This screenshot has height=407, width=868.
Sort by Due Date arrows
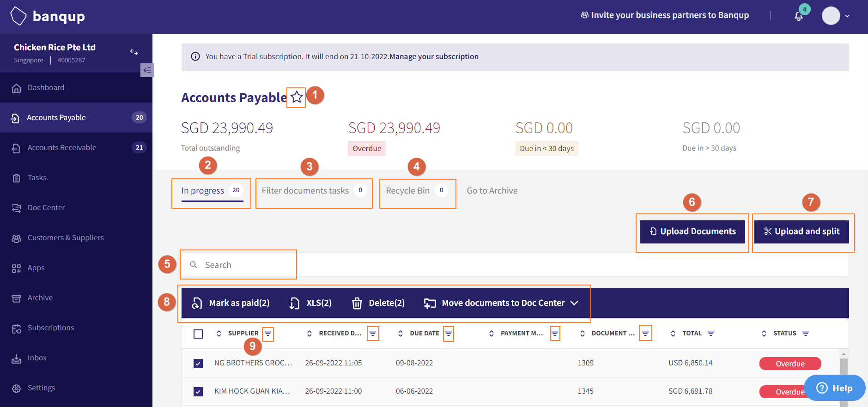(x=401, y=334)
